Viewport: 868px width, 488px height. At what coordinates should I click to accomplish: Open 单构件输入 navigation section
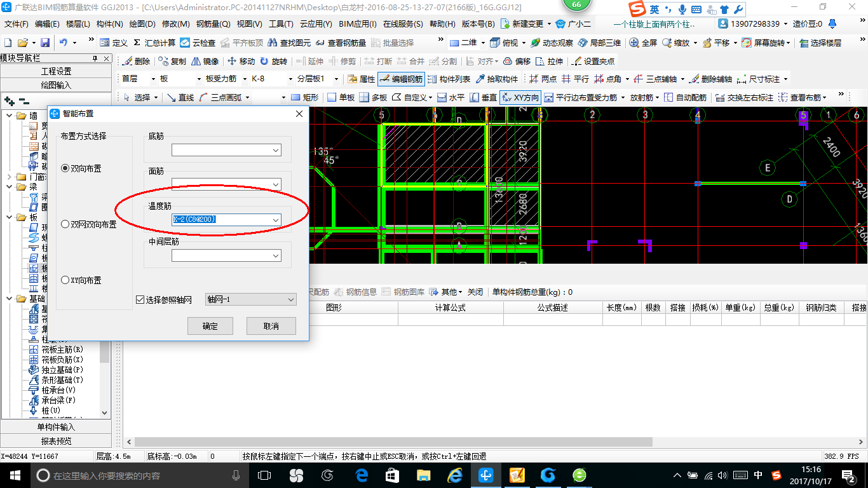[56, 427]
